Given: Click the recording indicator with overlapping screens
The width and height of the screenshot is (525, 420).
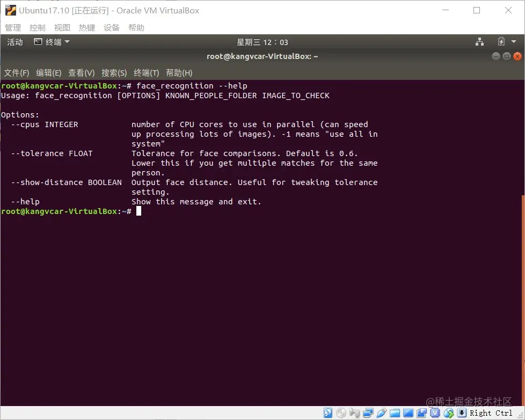Looking at the screenshot, I should click(x=421, y=413).
